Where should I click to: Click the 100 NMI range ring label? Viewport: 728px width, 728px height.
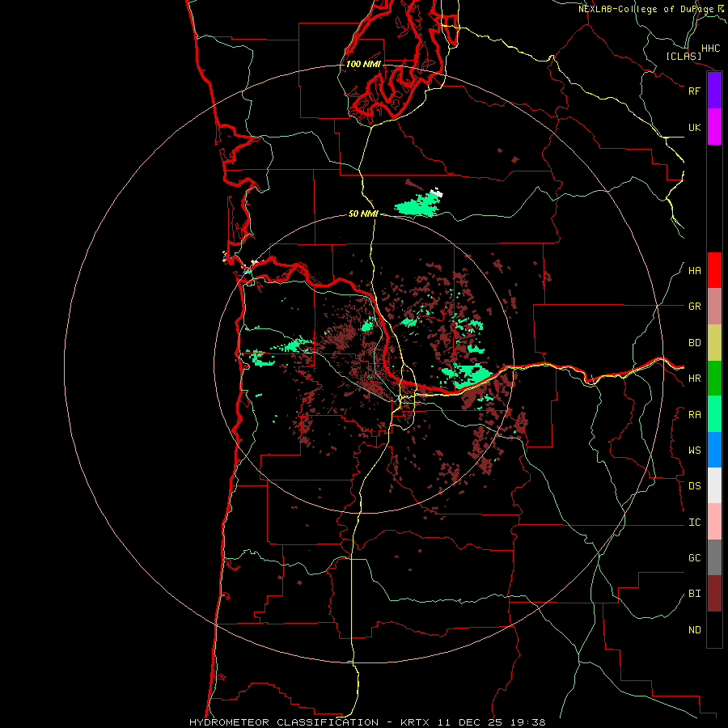point(363,64)
